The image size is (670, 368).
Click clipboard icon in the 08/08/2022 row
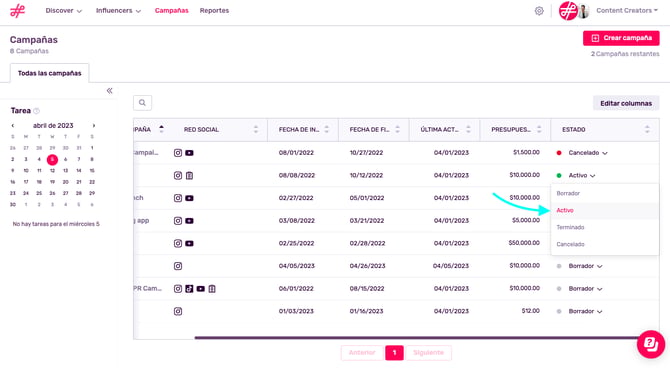coord(189,175)
